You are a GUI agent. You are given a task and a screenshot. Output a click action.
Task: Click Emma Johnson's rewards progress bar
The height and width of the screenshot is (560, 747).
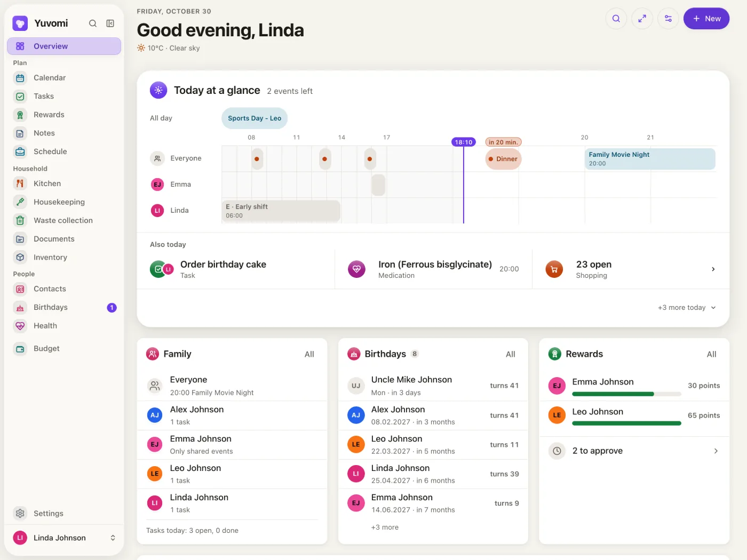(x=626, y=394)
